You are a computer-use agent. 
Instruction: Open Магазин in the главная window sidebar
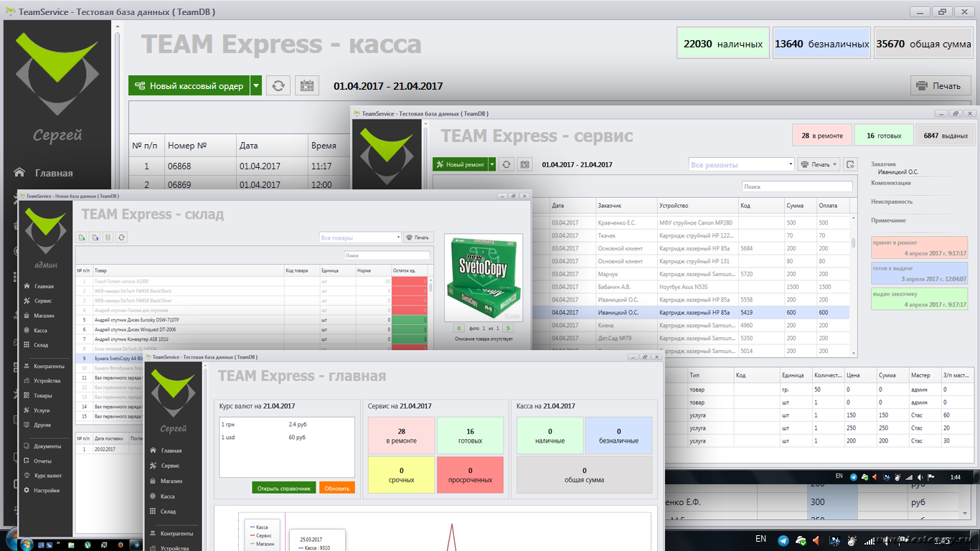pyautogui.click(x=171, y=481)
